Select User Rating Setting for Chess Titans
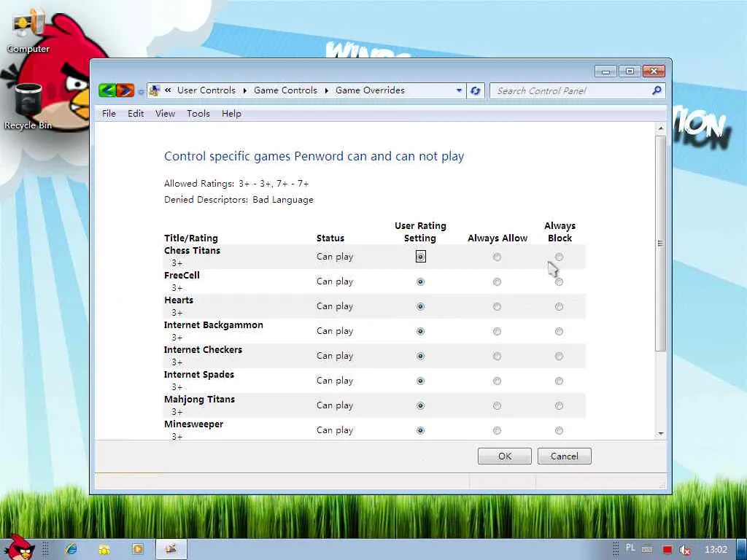 coord(420,257)
